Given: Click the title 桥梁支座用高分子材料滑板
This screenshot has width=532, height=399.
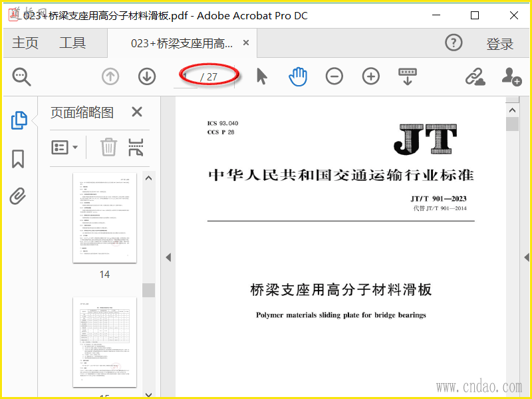Looking at the screenshot, I should 341,290.
